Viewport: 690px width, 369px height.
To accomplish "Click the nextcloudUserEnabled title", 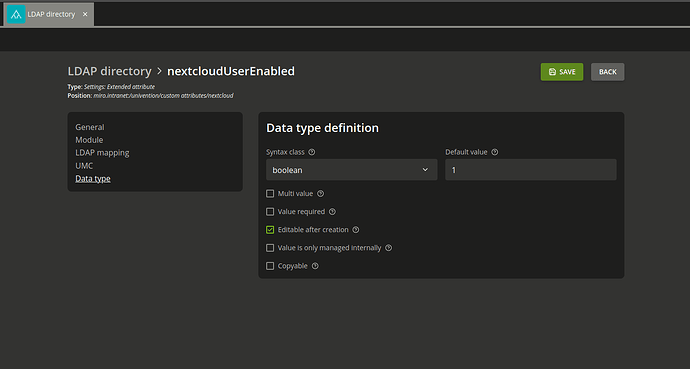I will (x=231, y=71).
